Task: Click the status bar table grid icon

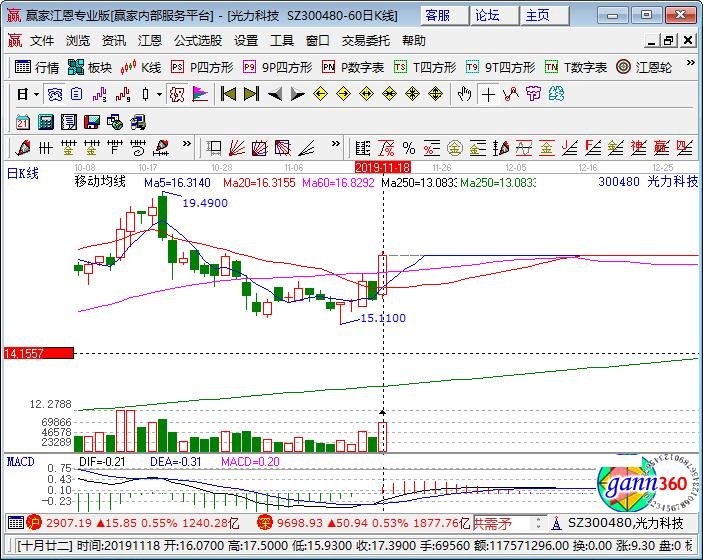Action: [x=15, y=523]
